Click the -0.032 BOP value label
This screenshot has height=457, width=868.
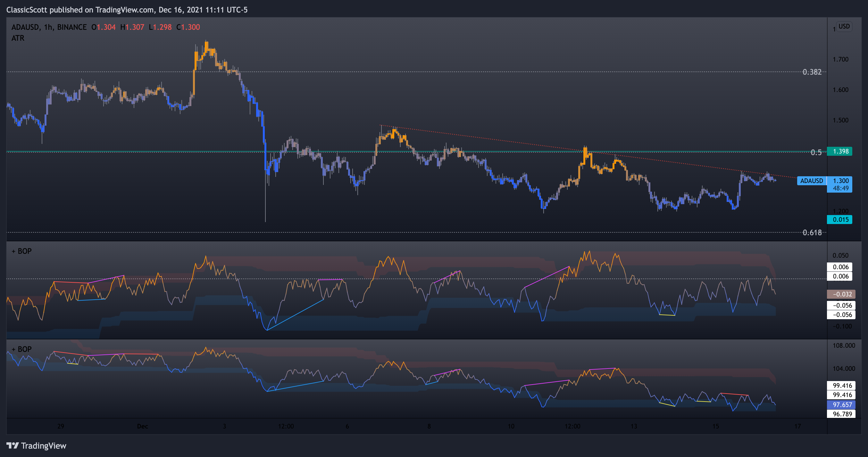pyautogui.click(x=840, y=294)
